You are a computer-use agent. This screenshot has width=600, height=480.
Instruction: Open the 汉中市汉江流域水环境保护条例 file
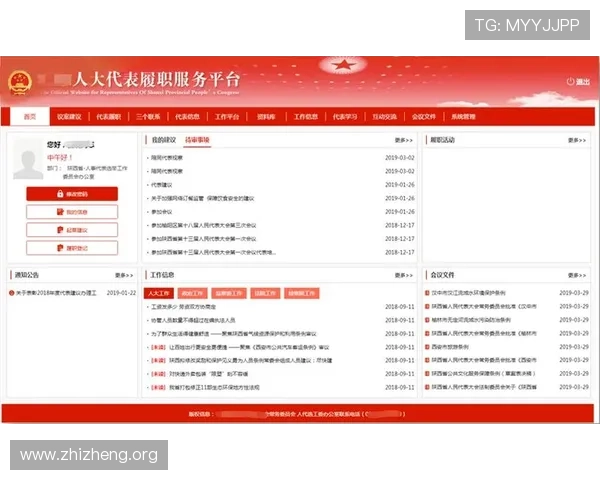click(x=468, y=293)
